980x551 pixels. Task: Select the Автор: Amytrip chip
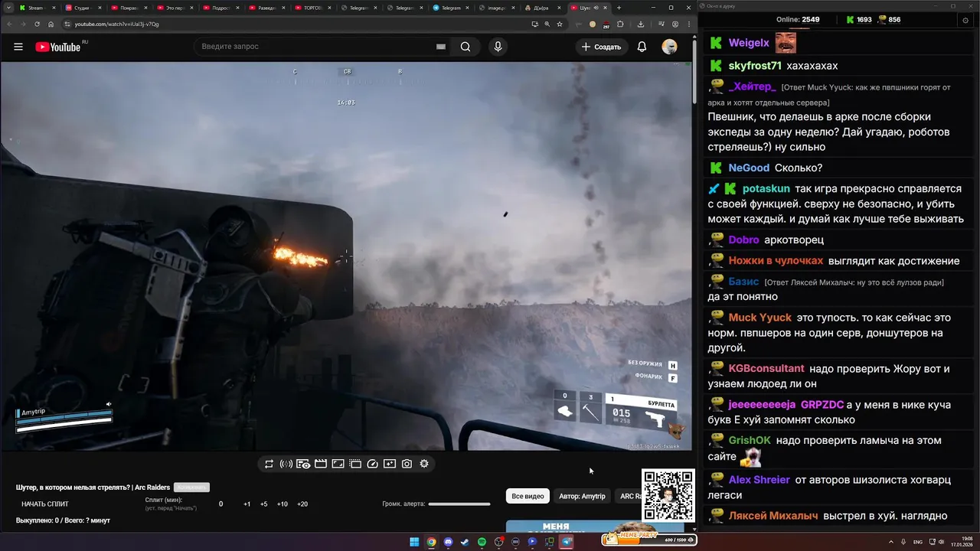pos(582,496)
